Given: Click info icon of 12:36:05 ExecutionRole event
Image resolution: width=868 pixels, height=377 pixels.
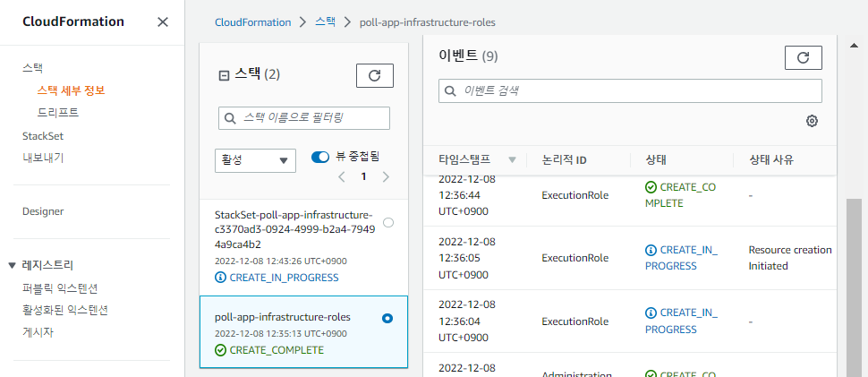Looking at the screenshot, I should pos(651,250).
